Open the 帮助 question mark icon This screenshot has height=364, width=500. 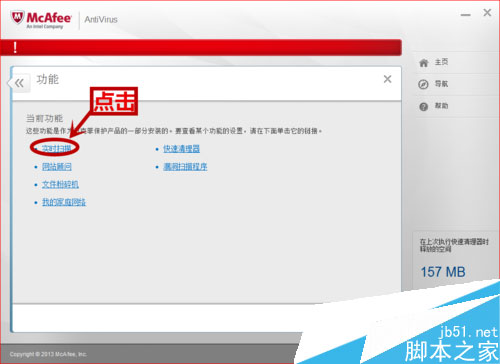(x=423, y=107)
